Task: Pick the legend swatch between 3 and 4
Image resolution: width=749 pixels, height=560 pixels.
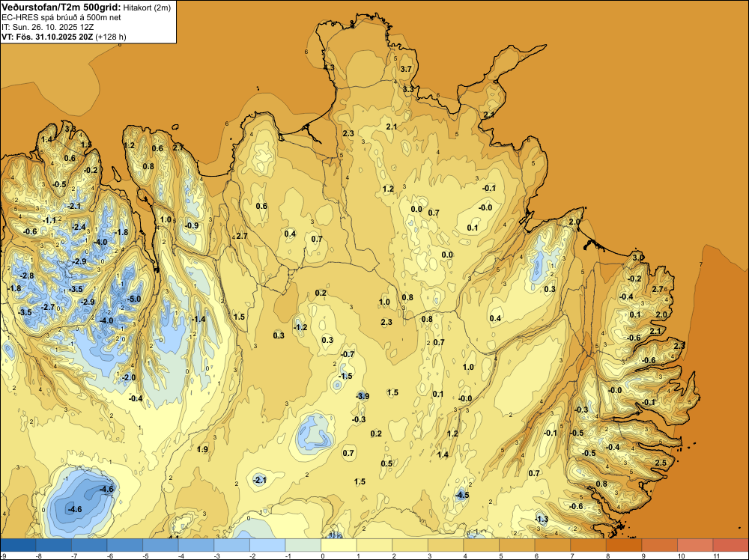Action: [446, 545]
